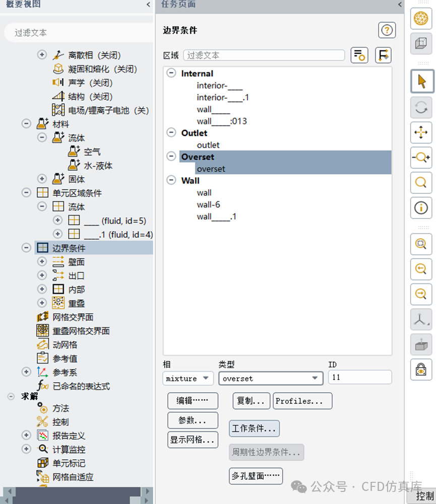Viewport: 436px width, 504px height.
Task: Select wall-6 in the boundary list
Action: coord(208,204)
